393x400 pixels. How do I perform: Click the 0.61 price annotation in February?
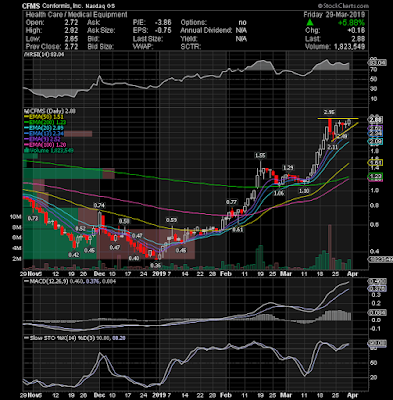(x=238, y=230)
